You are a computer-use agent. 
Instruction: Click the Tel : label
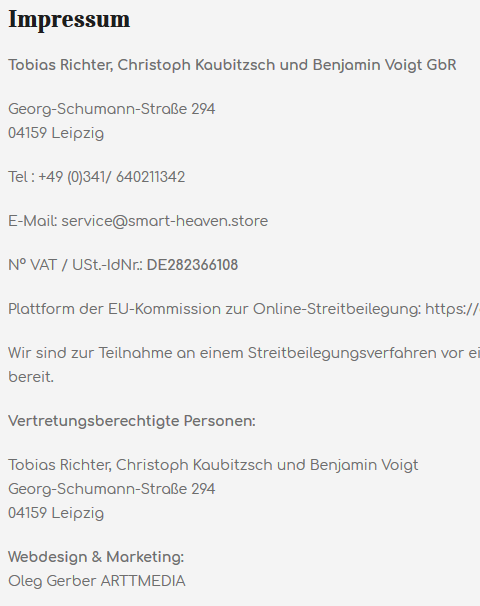(x=21, y=177)
